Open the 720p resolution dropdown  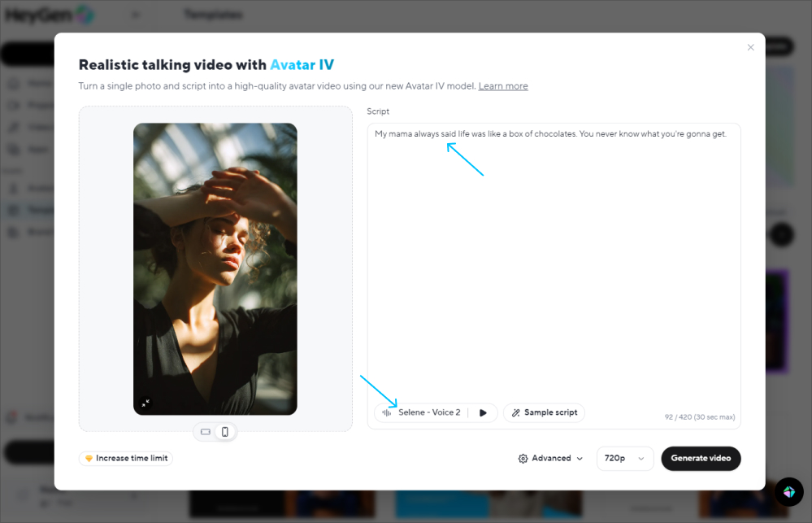click(624, 459)
